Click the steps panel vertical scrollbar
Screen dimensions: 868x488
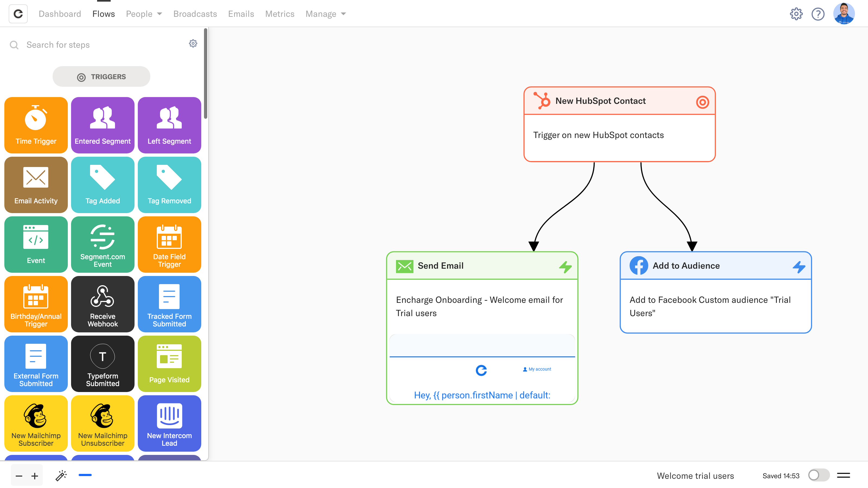pyautogui.click(x=205, y=74)
